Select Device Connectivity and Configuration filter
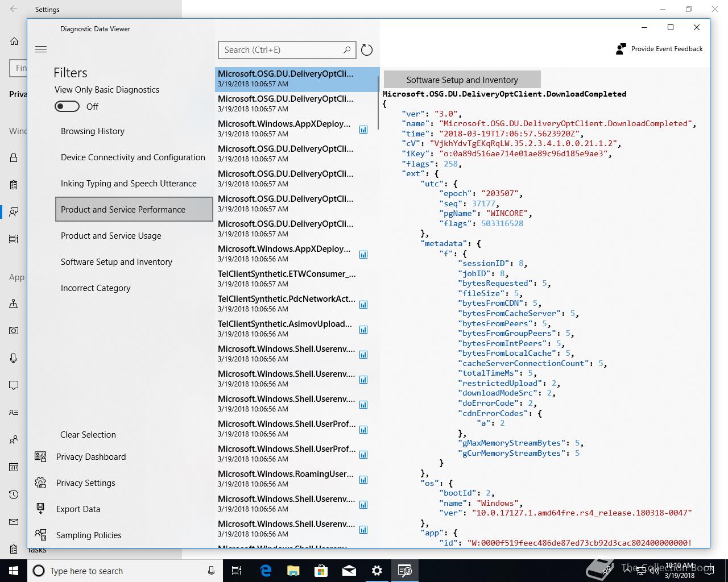Viewport: 728px width, 582px height. (x=134, y=157)
